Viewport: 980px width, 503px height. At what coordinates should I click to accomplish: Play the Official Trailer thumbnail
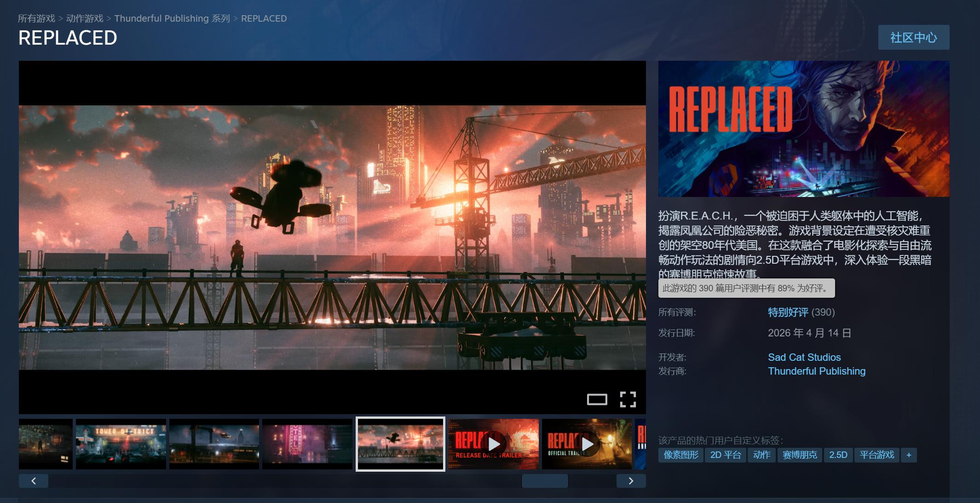(x=587, y=444)
